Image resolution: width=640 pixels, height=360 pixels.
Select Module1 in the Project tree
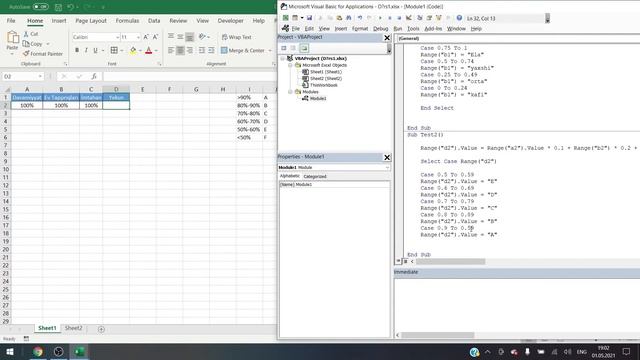click(318, 98)
